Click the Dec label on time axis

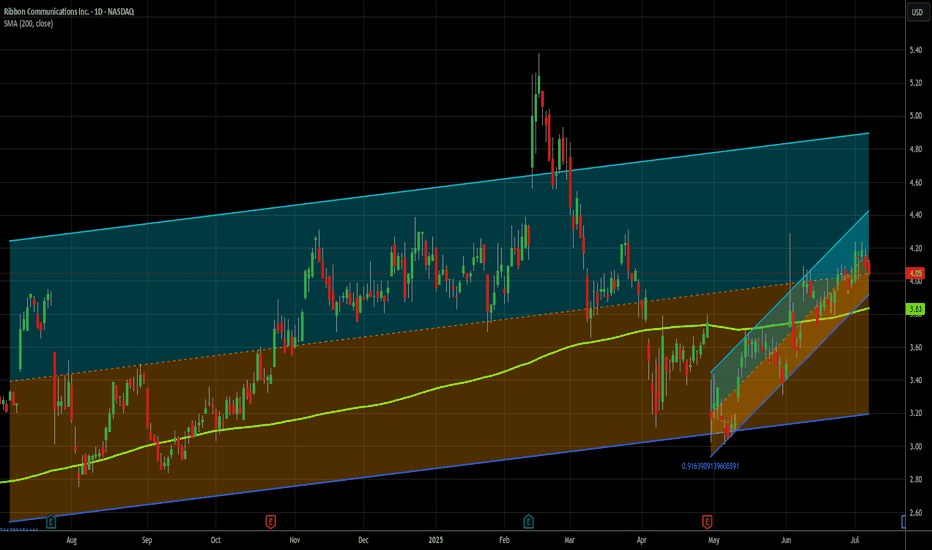point(363,540)
